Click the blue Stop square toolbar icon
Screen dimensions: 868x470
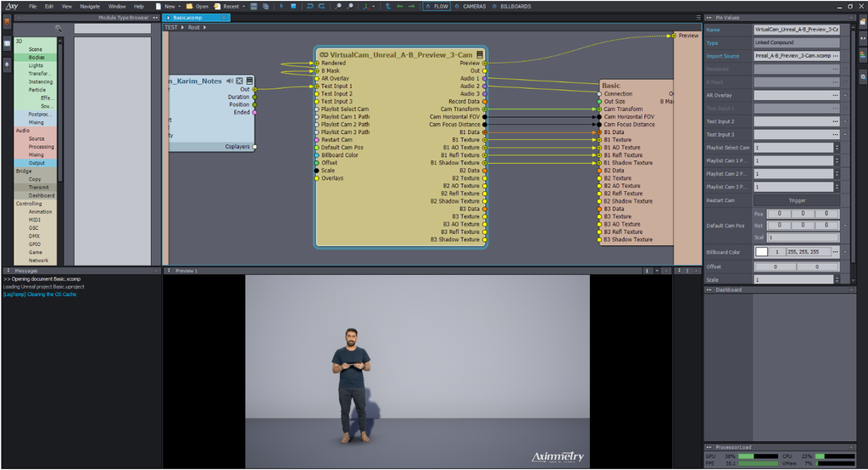point(293,6)
